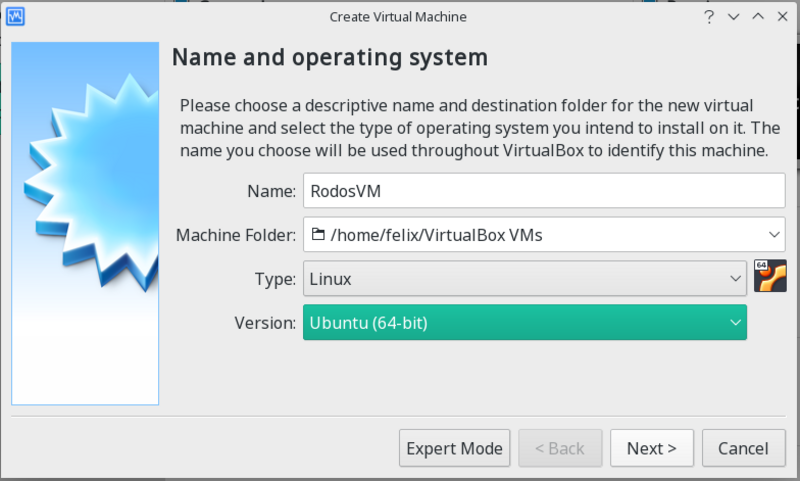Minimize the Create Virtual Machine window
800x481 pixels.
tap(733, 17)
